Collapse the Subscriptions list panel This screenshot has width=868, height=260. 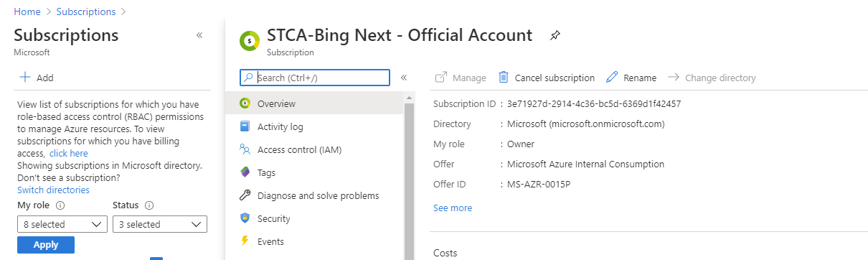click(x=199, y=35)
